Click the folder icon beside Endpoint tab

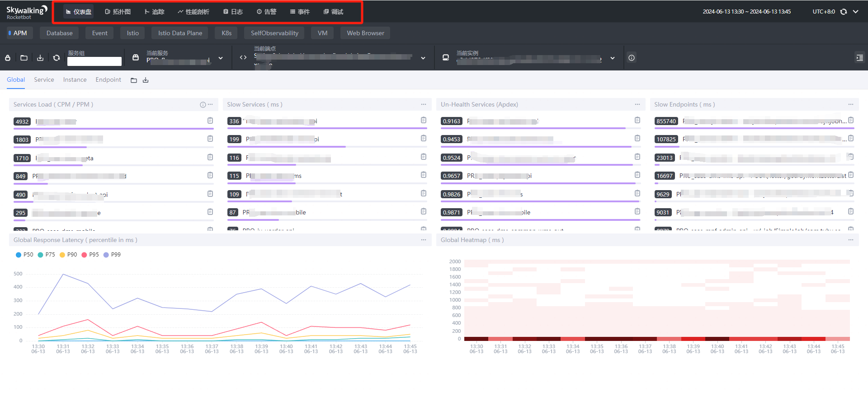[134, 80]
